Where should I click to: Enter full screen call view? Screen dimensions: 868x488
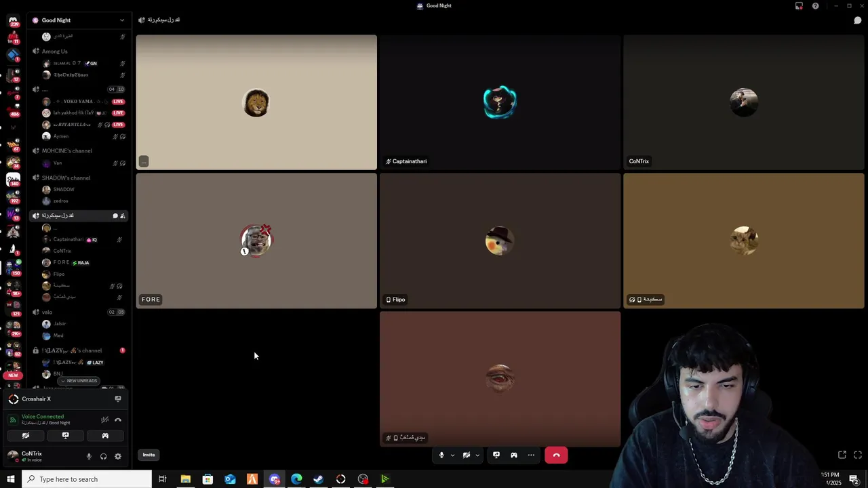coord(858,455)
